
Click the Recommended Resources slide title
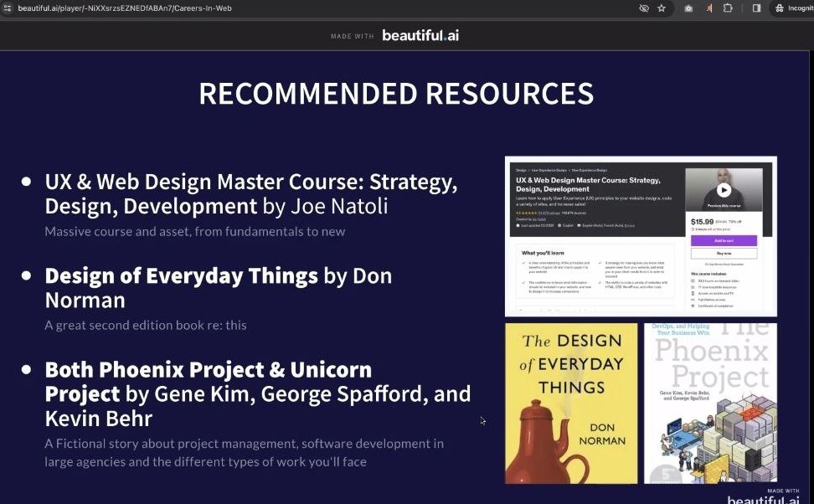tap(396, 94)
